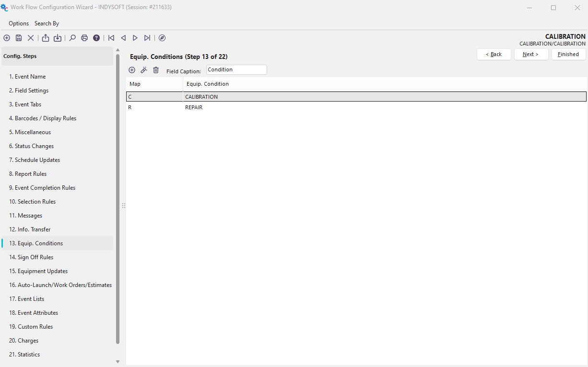Go to step 14 Sign Off Rules
Viewport: 588px width, 367px height.
pos(35,257)
